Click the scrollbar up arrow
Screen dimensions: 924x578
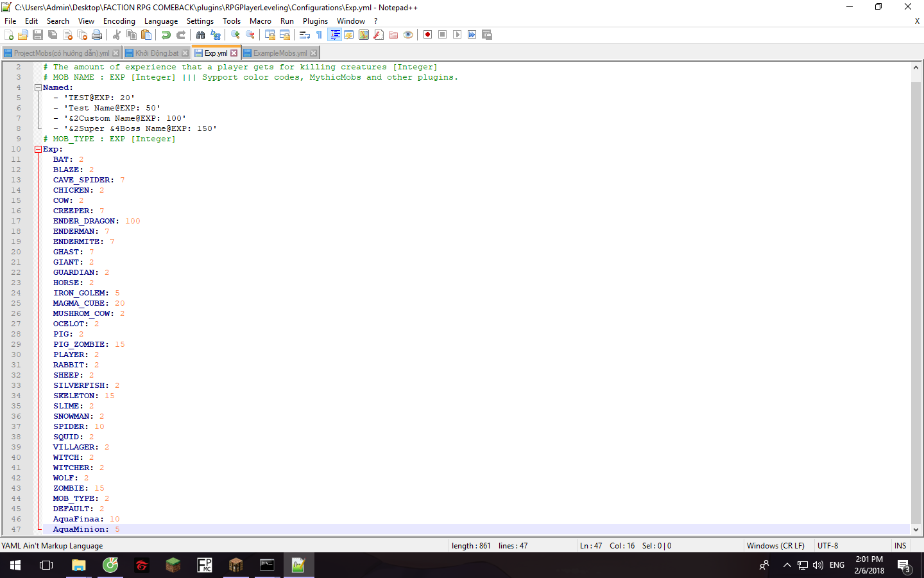click(x=916, y=67)
